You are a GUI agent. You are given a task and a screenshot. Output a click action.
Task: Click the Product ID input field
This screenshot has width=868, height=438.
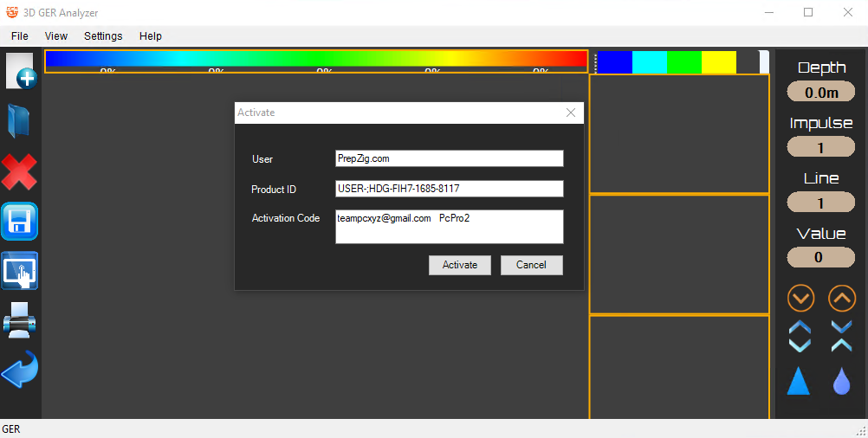[x=449, y=189]
